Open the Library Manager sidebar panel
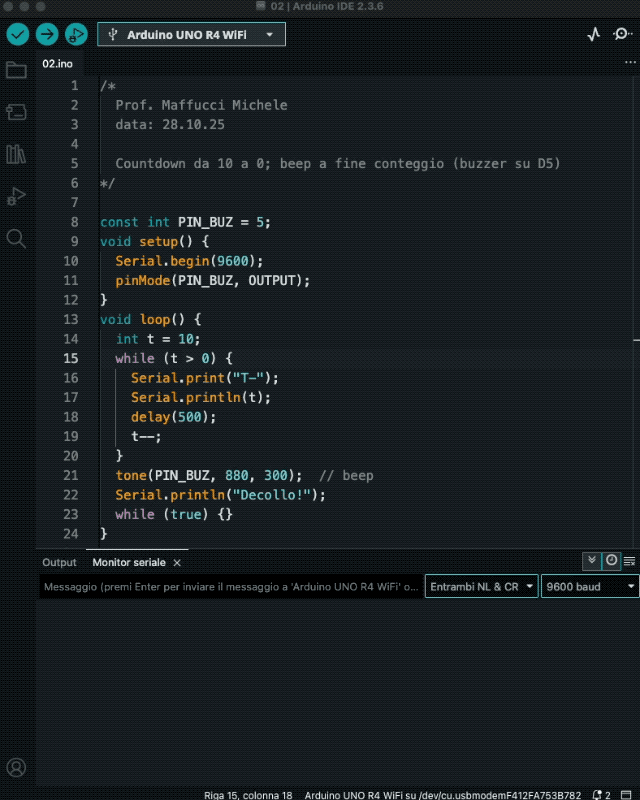Viewport: 640px width, 800px height. coord(16,154)
